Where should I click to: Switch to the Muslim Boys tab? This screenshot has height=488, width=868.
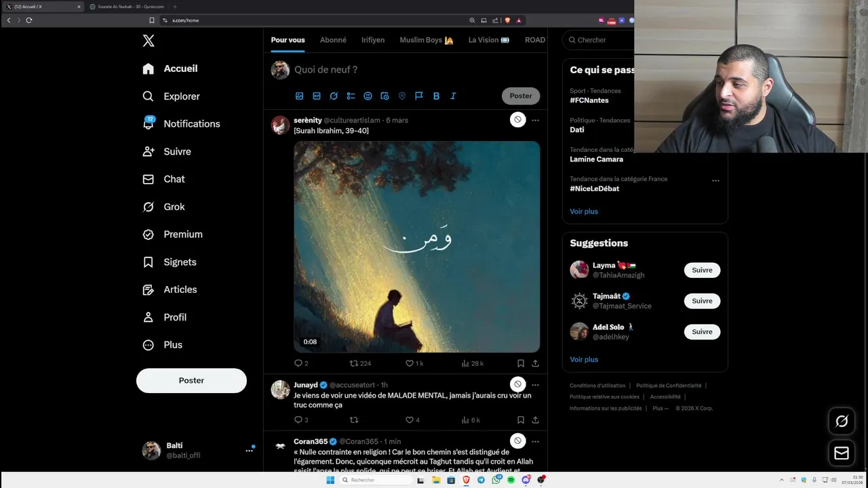pyautogui.click(x=427, y=40)
